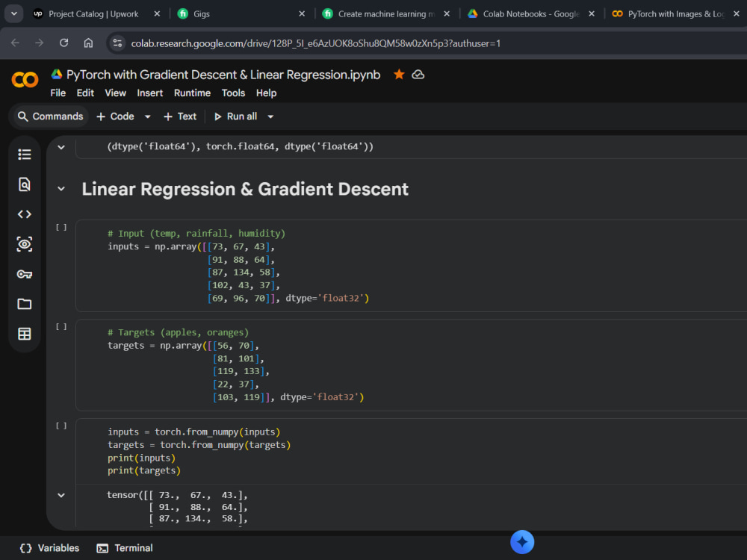Open the Commands search palette

coord(50,116)
